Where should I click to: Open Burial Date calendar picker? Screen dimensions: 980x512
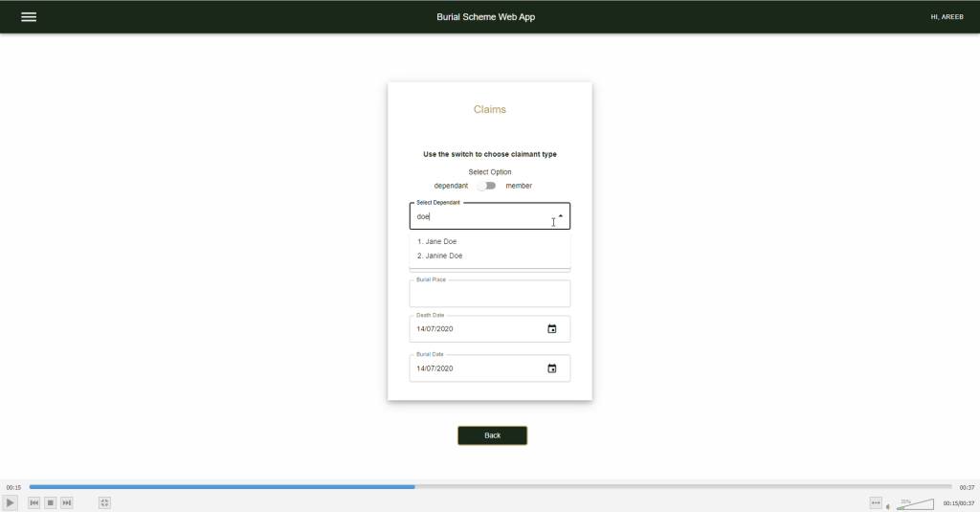(551, 368)
